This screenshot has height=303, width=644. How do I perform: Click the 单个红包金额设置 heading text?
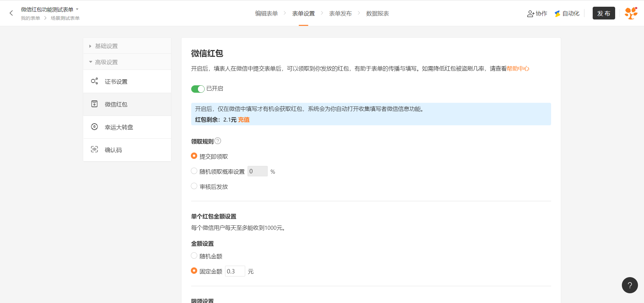214,216
